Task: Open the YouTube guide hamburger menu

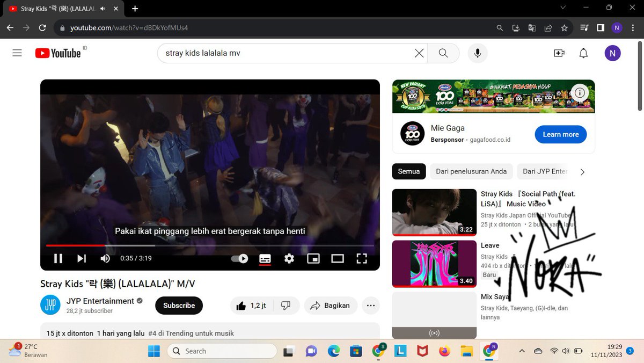Action: [17, 53]
